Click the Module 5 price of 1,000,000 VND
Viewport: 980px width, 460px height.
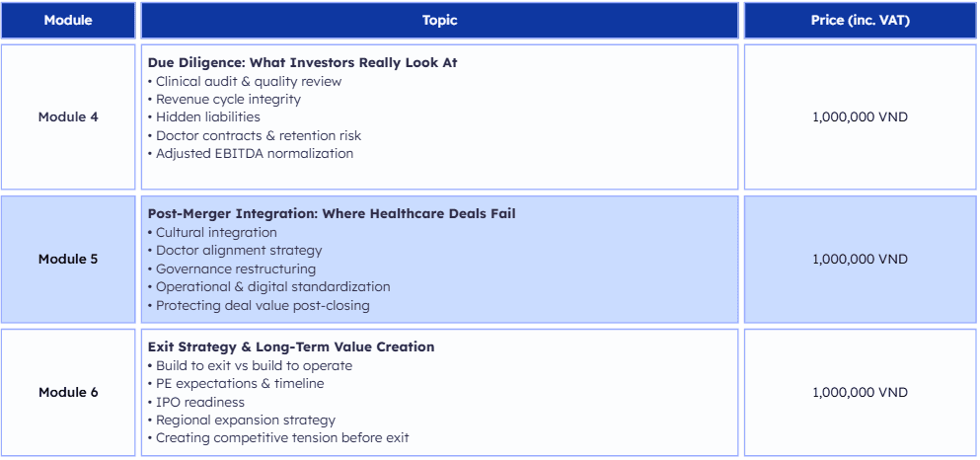pos(860,259)
